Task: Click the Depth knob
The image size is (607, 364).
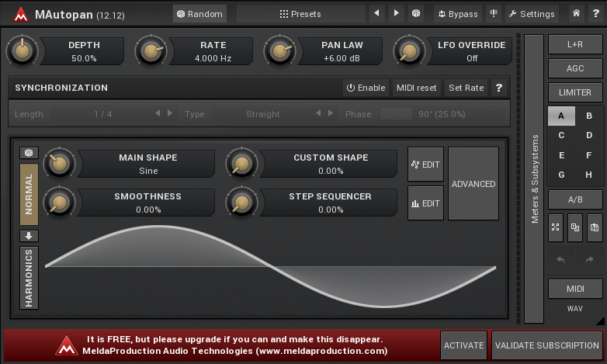Action: 22,50
